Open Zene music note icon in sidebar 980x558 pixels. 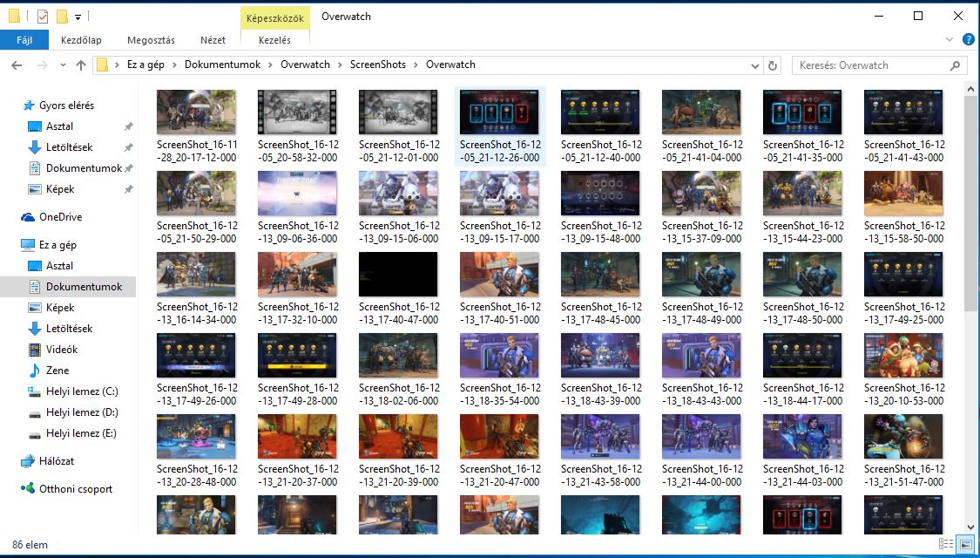pos(35,371)
